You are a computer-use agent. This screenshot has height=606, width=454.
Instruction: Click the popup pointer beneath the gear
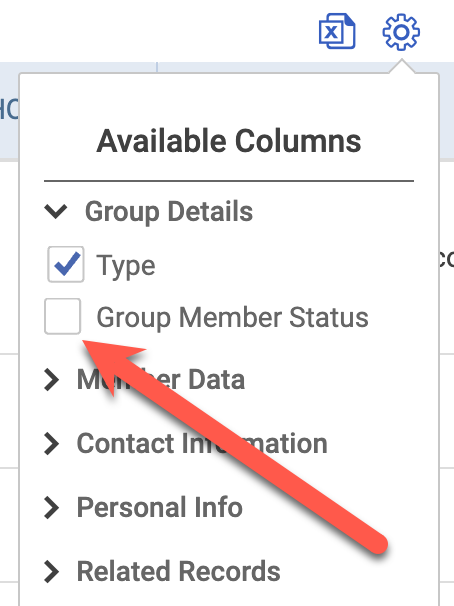coord(401,66)
